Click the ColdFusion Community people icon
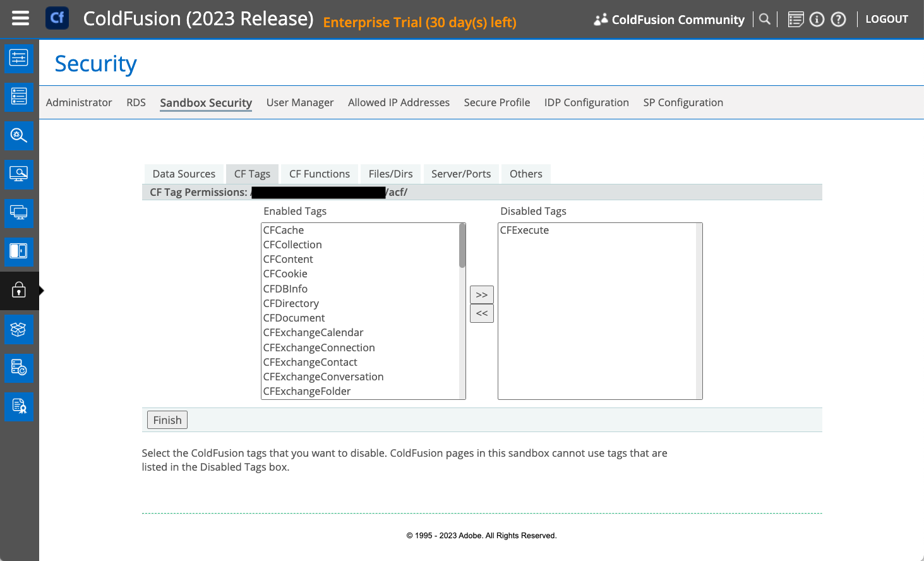Image resolution: width=924 pixels, height=561 pixels. pyautogui.click(x=601, y=20)
